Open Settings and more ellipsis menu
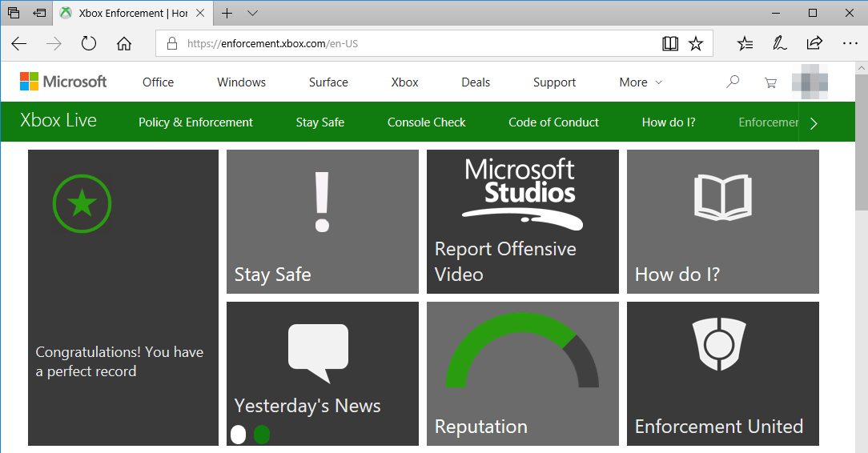 (x=850, y=43)
